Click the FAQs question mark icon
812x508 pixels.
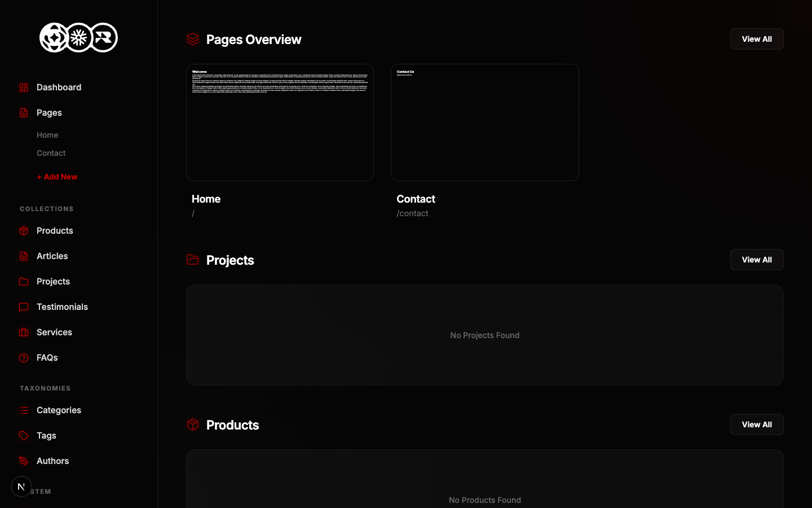coord(24,358)
